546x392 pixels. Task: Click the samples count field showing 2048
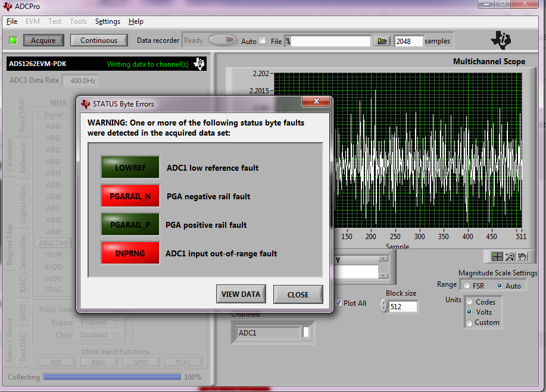click(x=409, y=42)
